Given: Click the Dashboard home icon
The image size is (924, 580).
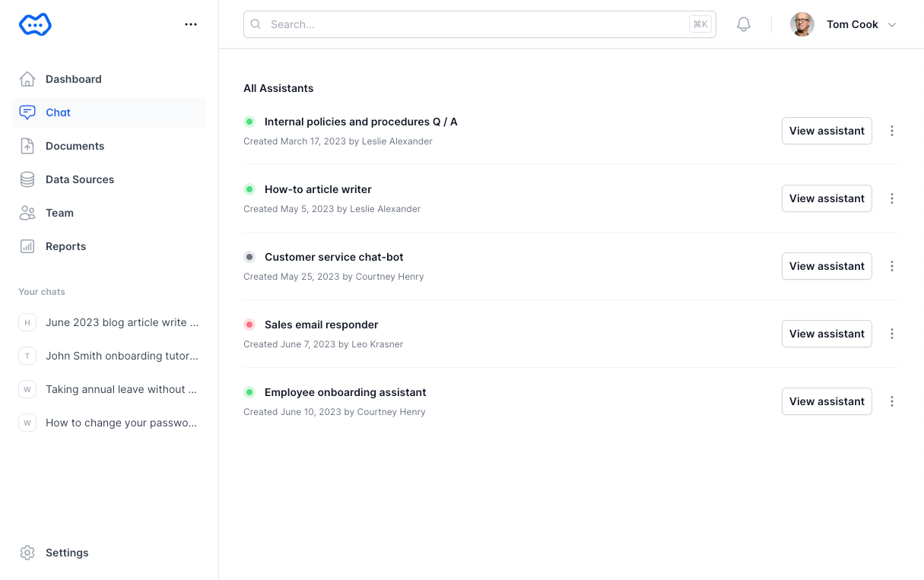Looking at the screenshot, I should tap(27, 79).
